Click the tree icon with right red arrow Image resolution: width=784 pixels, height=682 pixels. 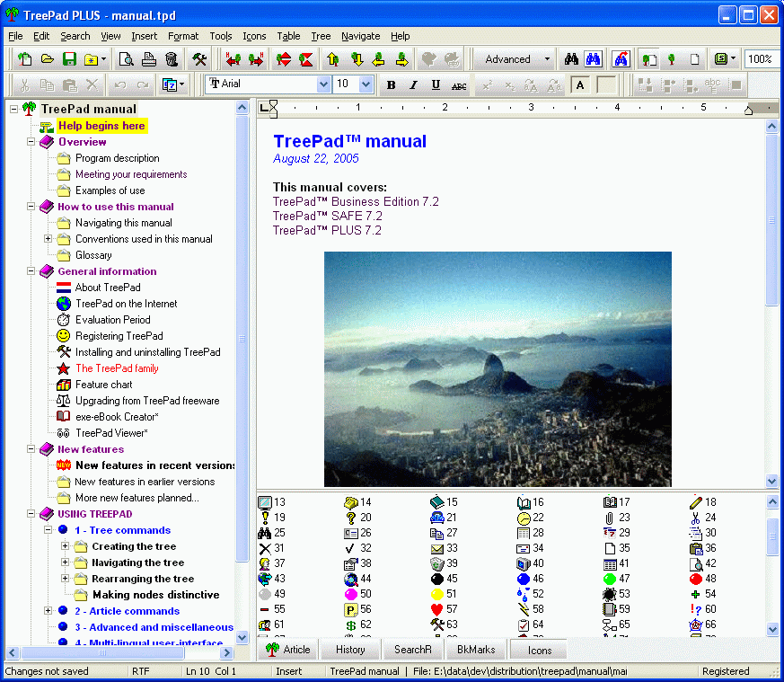(x=256, y=59)
